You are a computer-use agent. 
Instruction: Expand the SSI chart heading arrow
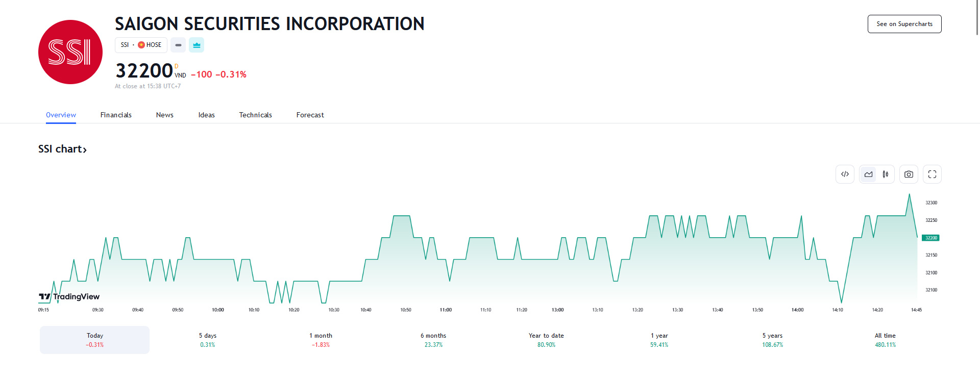click(85, 149)
